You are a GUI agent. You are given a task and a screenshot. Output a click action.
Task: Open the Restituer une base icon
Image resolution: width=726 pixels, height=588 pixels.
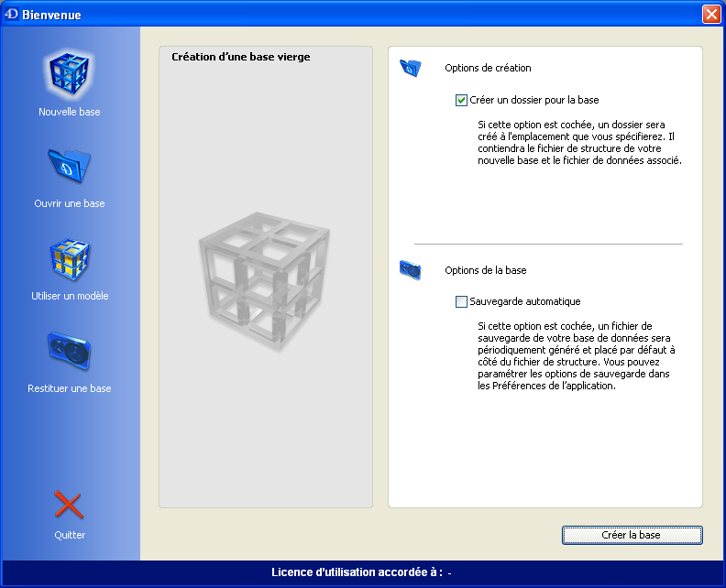[70, 352]
